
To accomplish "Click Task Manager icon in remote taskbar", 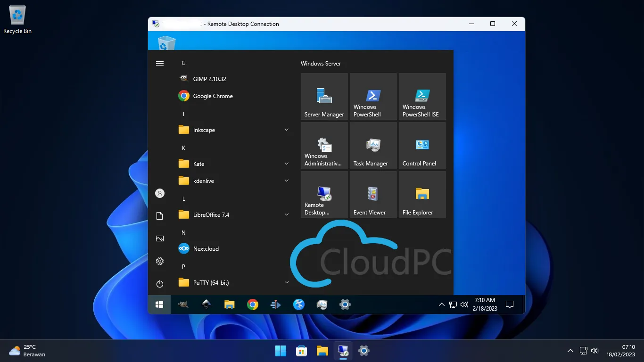I will click(x=322, y=304).
